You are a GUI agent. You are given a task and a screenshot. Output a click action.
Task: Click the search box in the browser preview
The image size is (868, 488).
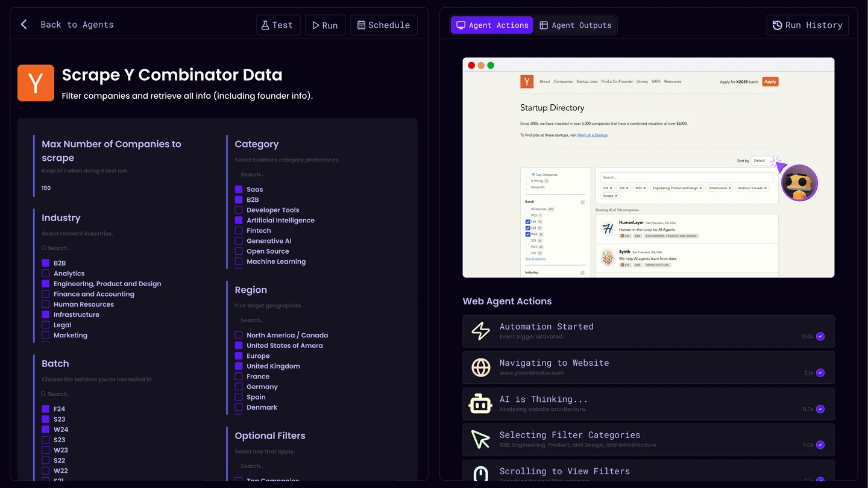[686, 177]
